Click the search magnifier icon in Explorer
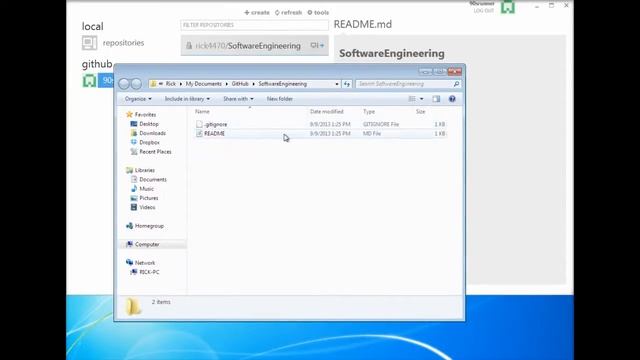The height and width of the screenshot is (360, 640). coord(456,84)
